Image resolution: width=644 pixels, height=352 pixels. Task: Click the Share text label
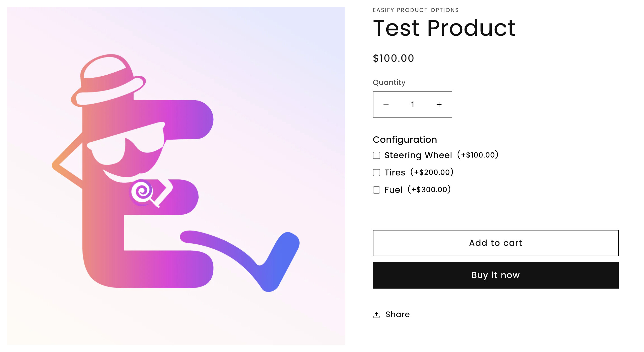397,315
